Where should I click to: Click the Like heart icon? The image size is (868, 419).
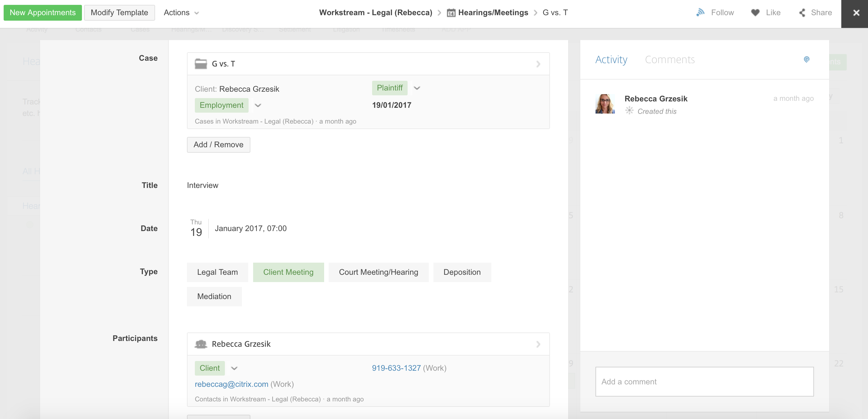[755, 12]
